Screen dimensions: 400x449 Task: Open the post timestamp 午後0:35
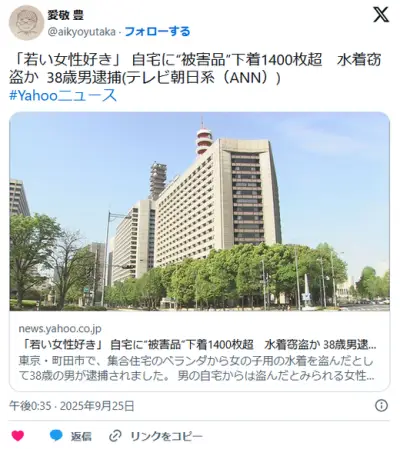pyautogui.click(x=30, y=406)
